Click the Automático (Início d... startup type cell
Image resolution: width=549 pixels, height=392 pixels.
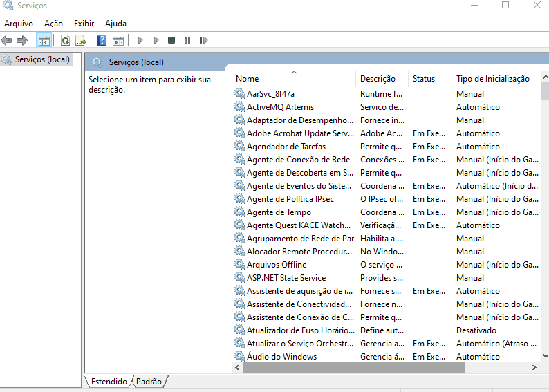(497, 186)
